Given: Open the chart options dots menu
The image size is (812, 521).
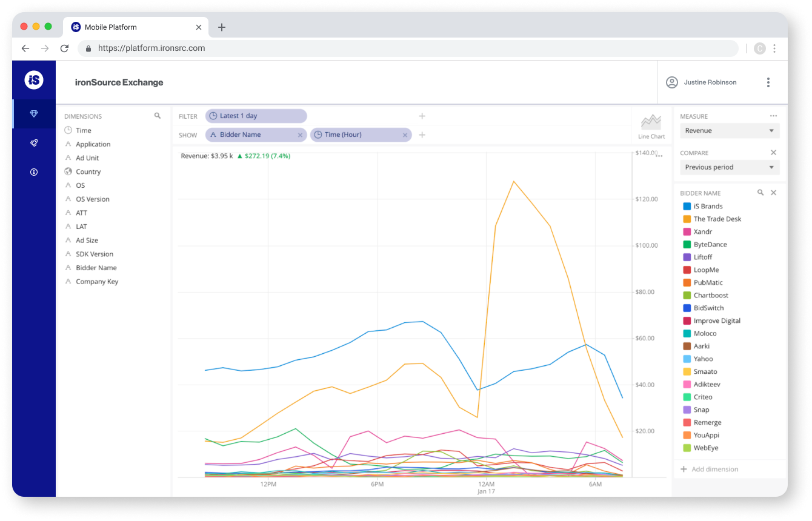Looking at the screenshot, I should [659, 156].
